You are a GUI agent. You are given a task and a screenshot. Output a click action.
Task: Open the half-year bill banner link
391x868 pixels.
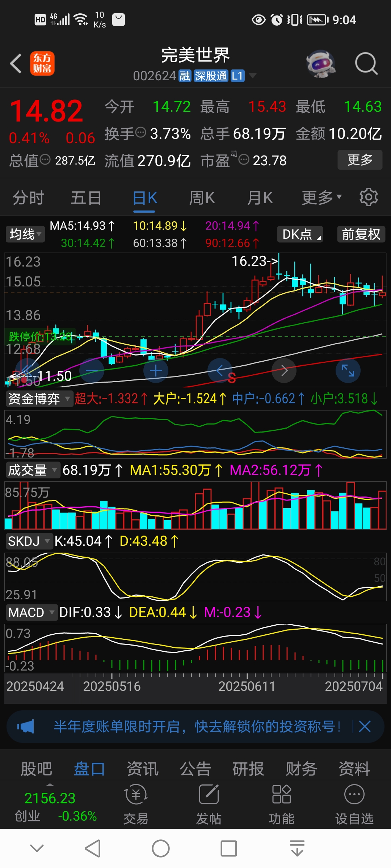197,726
